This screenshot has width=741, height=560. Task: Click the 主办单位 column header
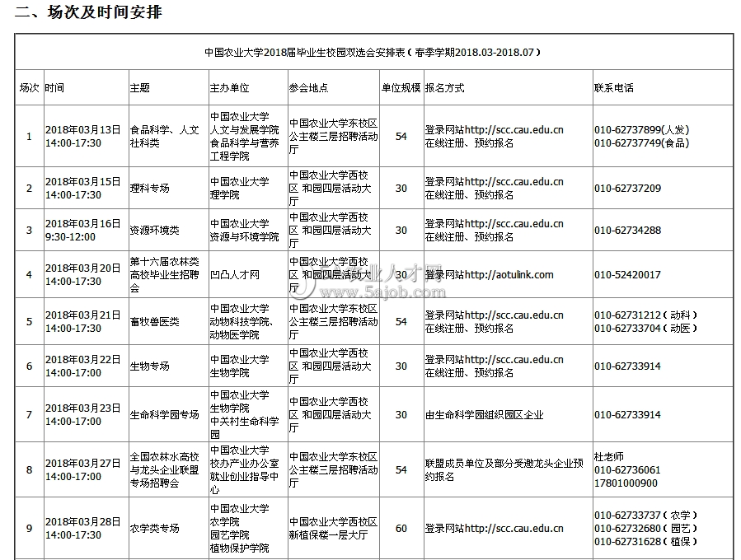pos(229,88)
